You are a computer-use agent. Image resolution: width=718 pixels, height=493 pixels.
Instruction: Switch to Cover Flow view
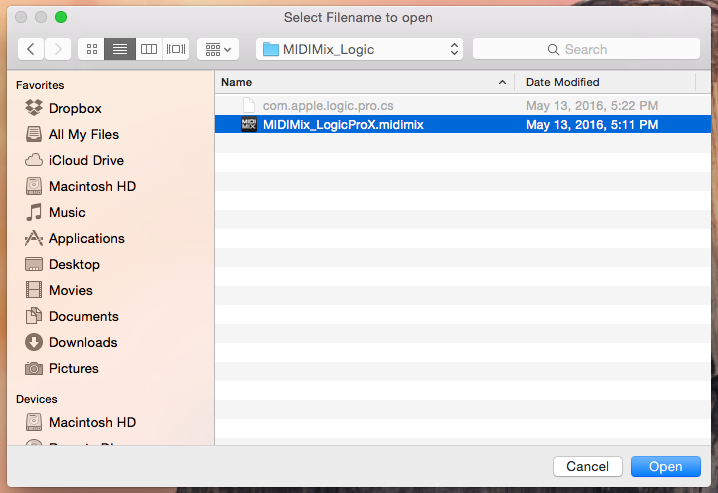coord(176,49)
